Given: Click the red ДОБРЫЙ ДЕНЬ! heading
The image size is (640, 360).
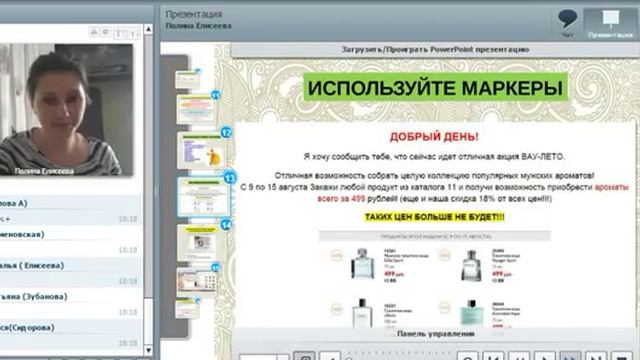Looking at the screenshot, I should (434, 137).
